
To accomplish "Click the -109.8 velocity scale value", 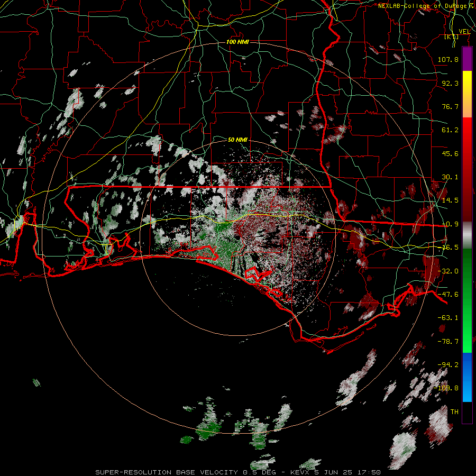I will pyautogui.click(x=446, y=388).
